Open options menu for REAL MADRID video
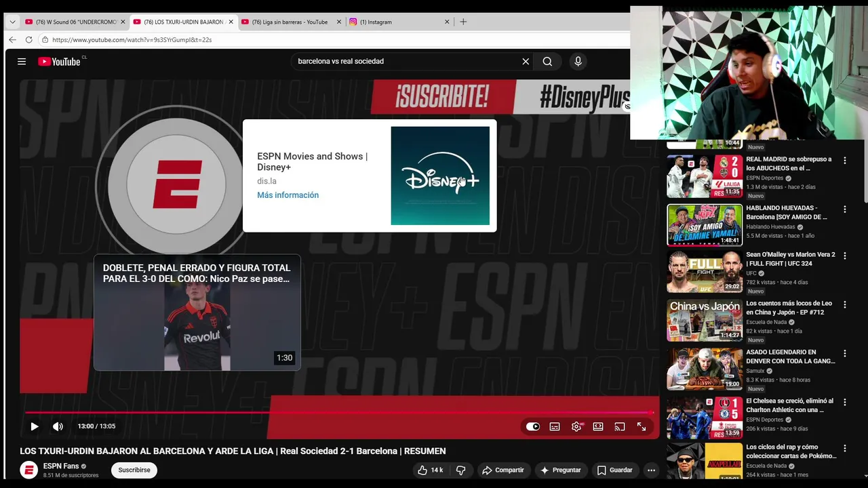This screenshot has width=868, height=488. click(845, 161)
